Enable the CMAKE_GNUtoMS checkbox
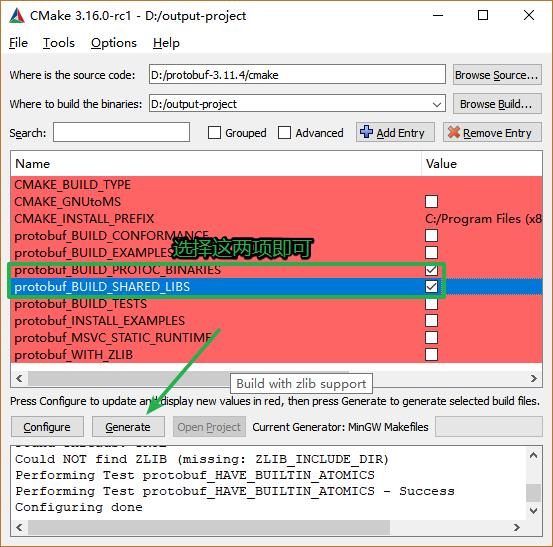 [x=431, y=202]
